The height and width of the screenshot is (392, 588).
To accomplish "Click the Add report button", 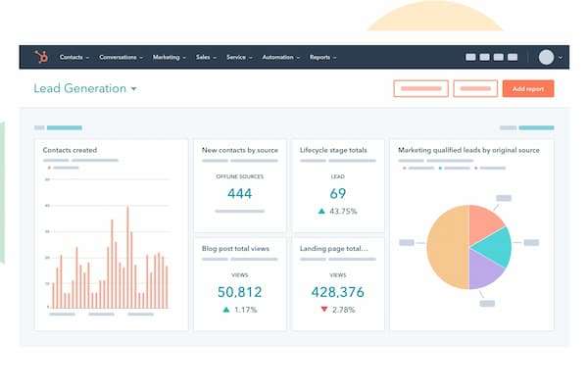I will [x=527, y=88].
